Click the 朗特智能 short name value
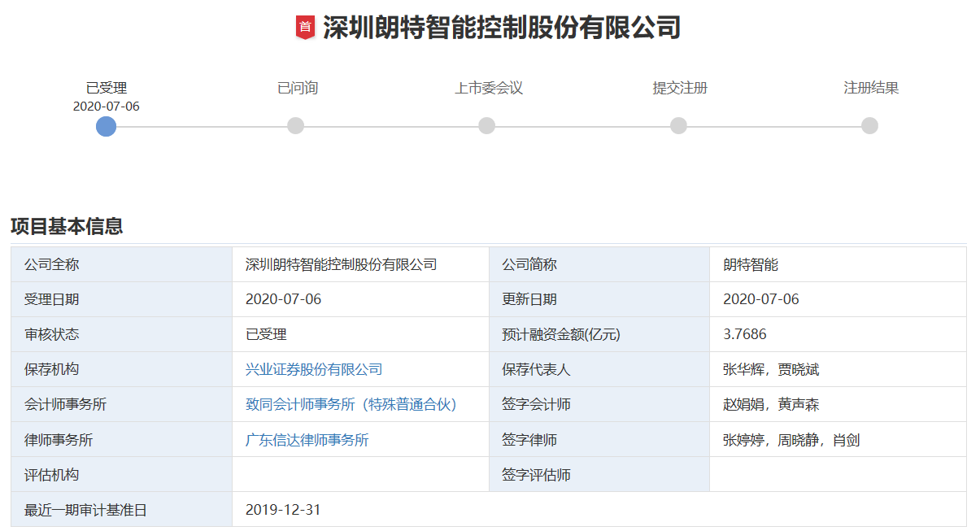980x531 pixels. point(751,264)
